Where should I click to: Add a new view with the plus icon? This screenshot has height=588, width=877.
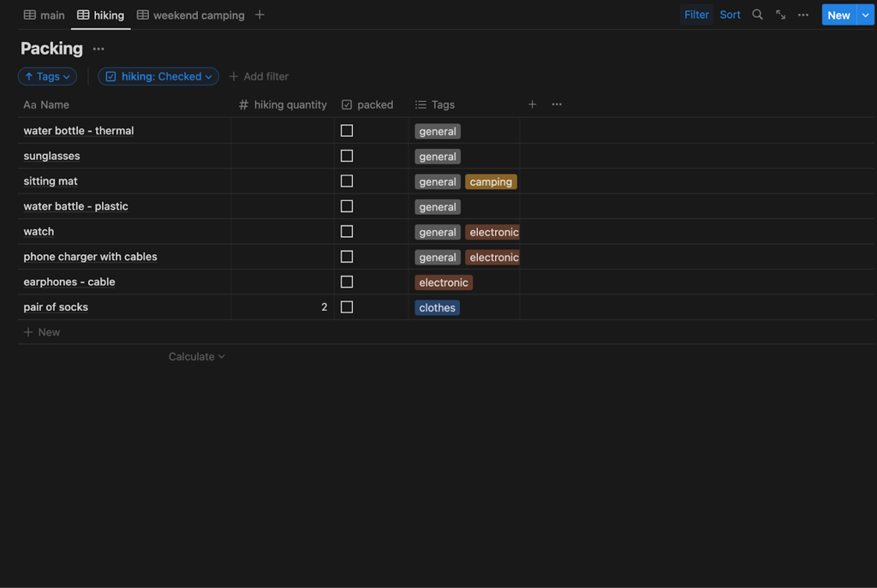click(x=260, y=15)
